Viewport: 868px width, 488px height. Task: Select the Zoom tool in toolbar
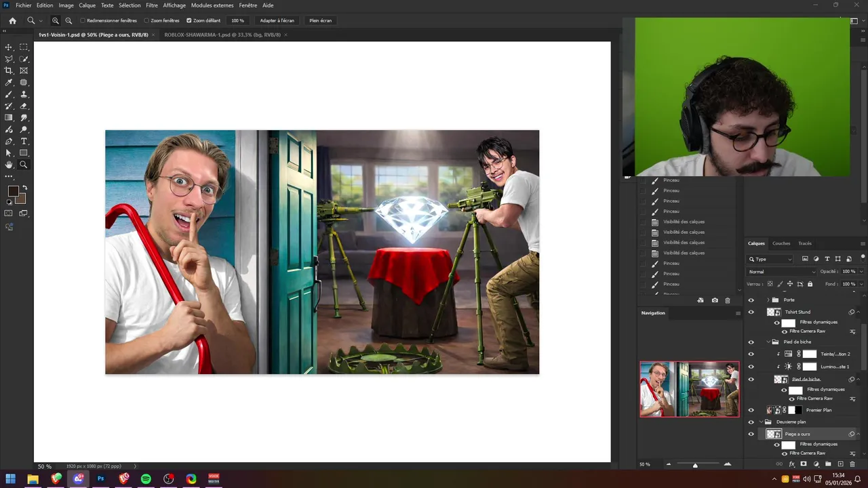tap(24, 165)
